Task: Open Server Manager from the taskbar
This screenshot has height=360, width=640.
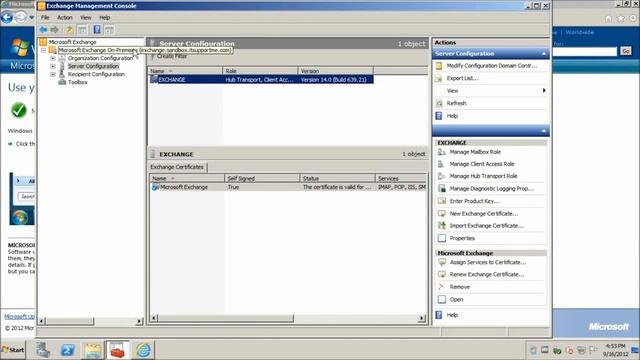Action: point(43,350)
